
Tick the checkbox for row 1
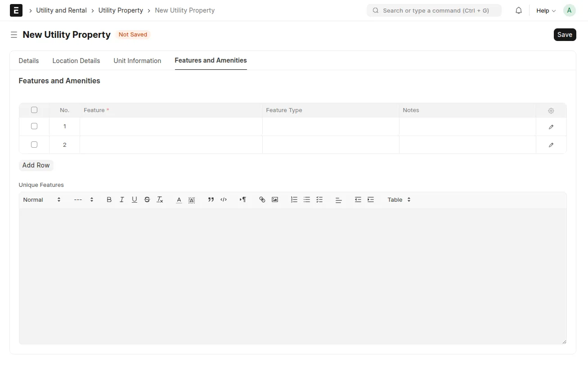[34, 126]
